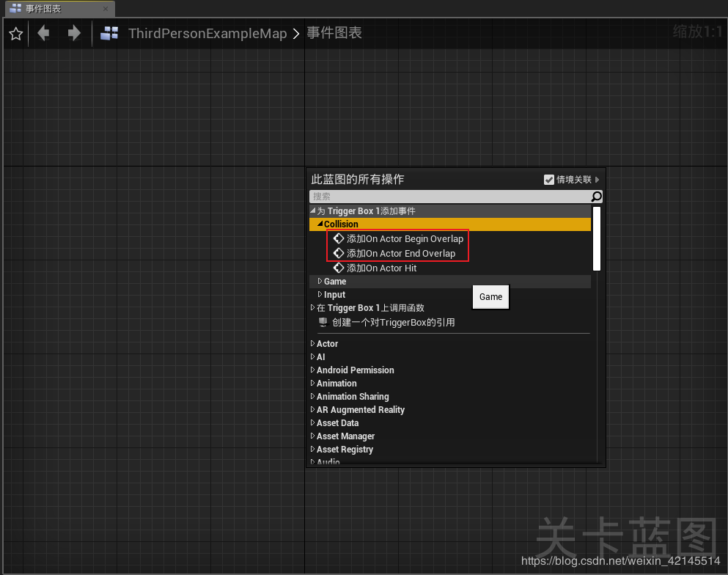Select 创建一个对TriggerBox的引用 entry
The height and width of the screenshot is (575, 728).
(x=393, y=322)
